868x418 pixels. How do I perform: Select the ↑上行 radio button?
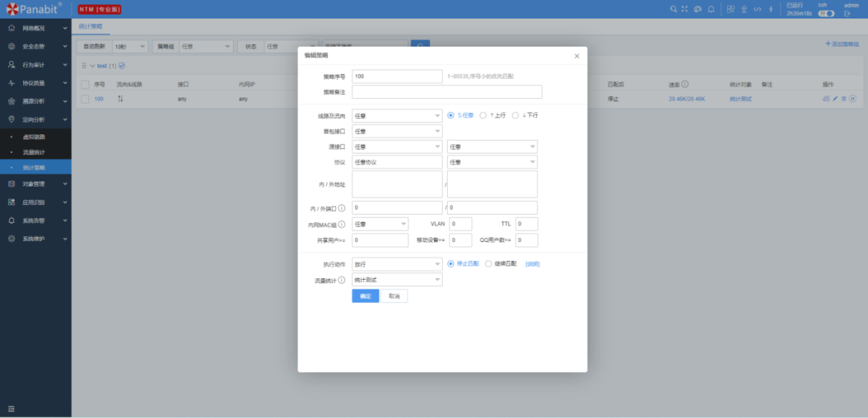(483, 115)
